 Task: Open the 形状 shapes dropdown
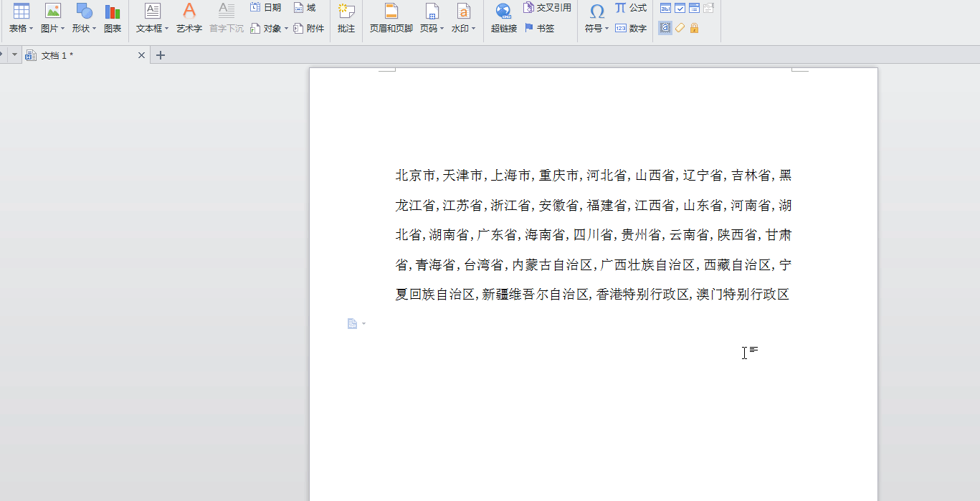coord(84,29)
